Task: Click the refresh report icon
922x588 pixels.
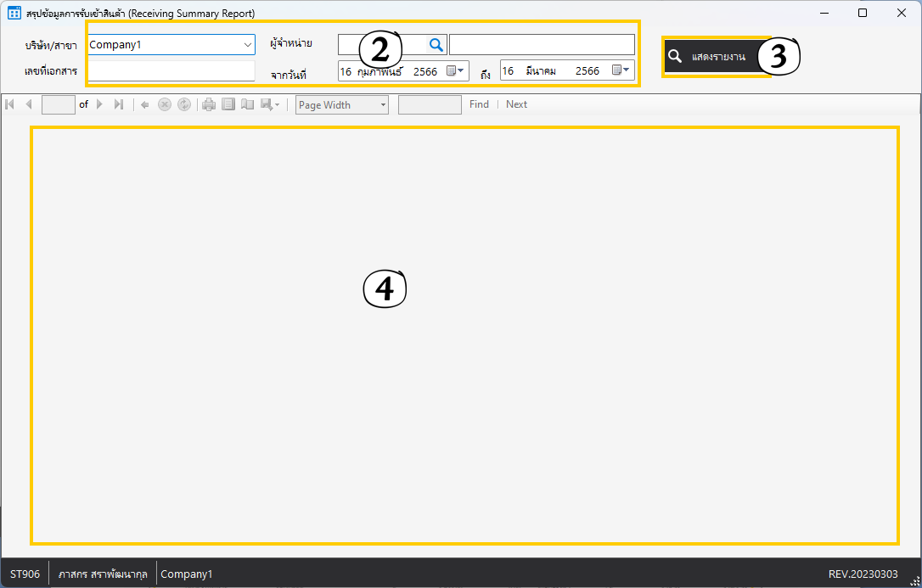Action: tap(183, 104)
